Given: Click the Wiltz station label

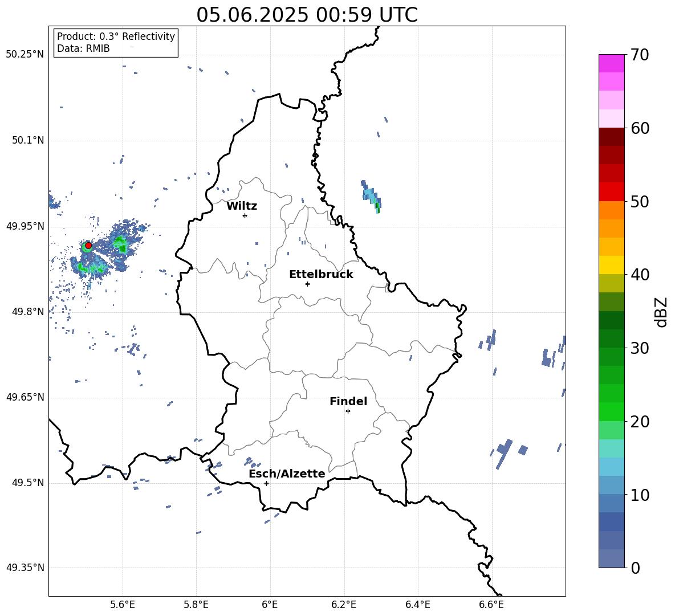Looking at the screenshot, I should [242, 206].
